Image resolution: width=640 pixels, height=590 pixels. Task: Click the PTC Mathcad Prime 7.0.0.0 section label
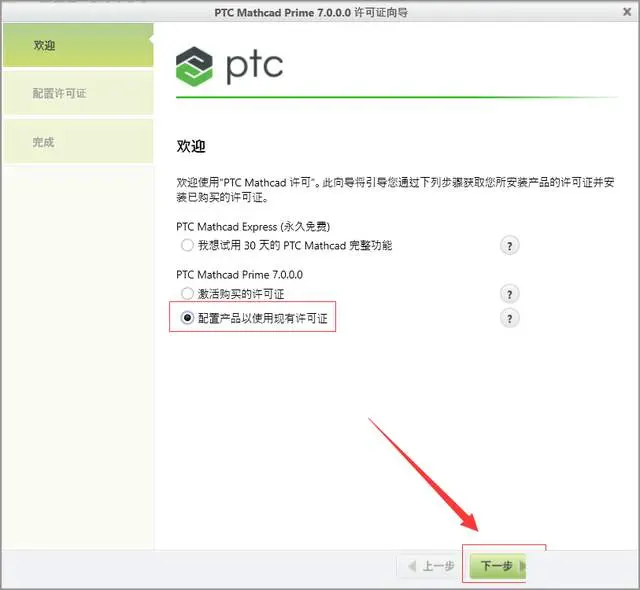pos(240,275)
